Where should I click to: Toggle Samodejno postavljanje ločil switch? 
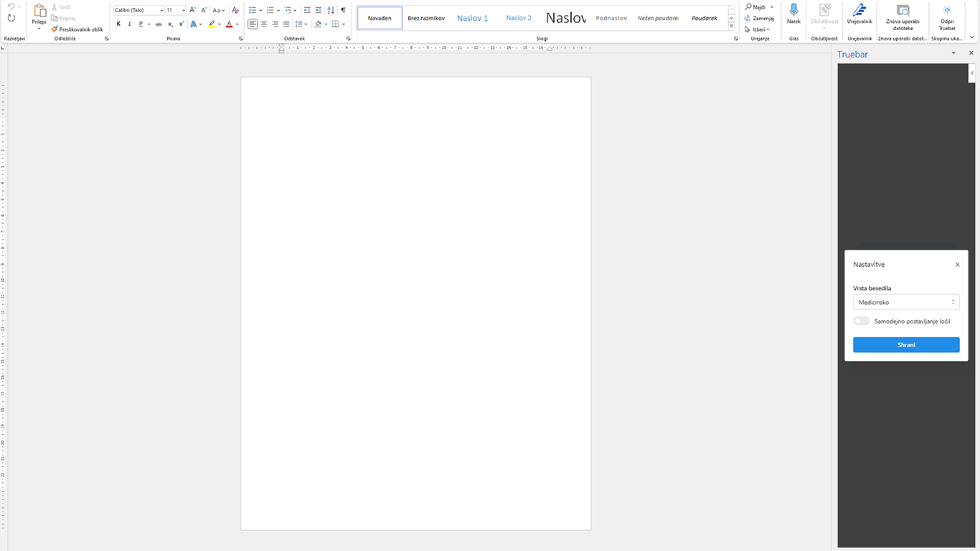pyautogui.click(x=862, y=321)
